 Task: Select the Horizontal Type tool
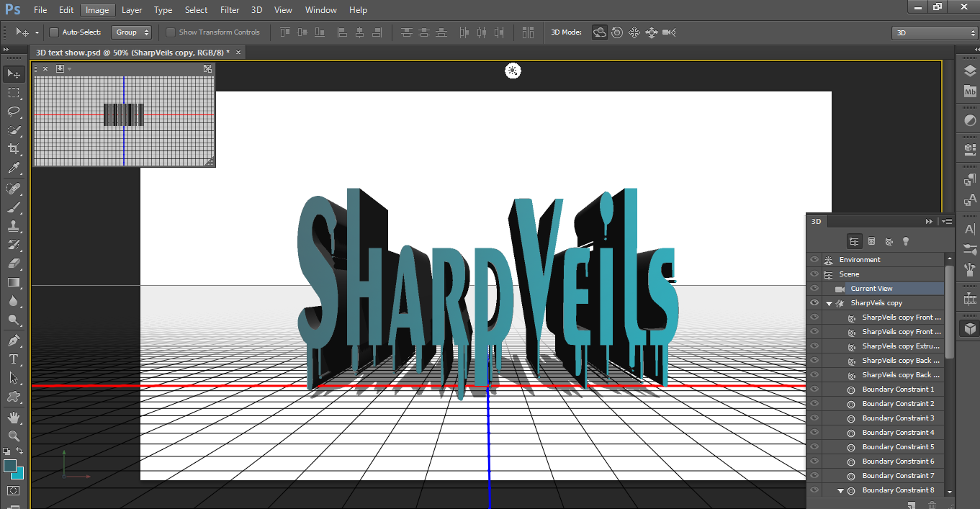(14, 359)
